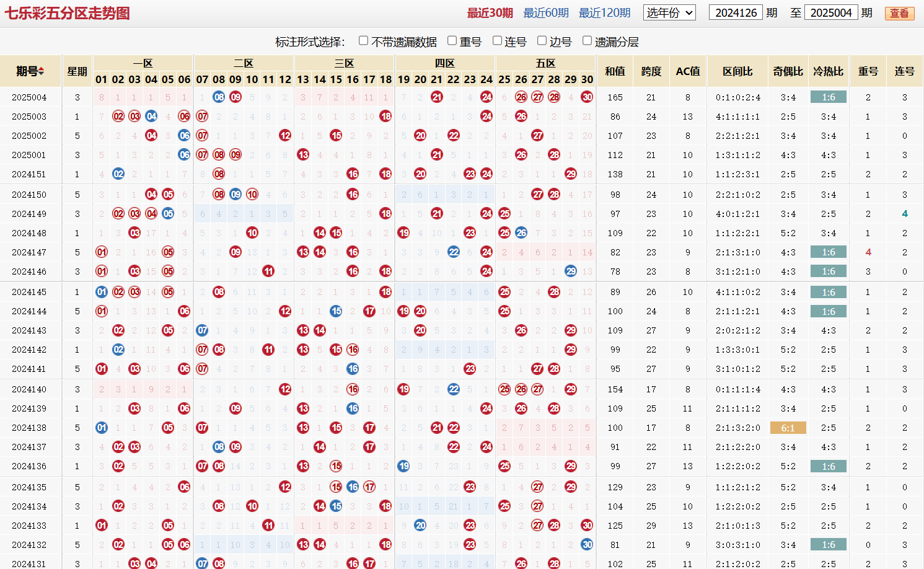
Task: Click red ball 11 in row 2024142
Action: click(x=268, y=349)
